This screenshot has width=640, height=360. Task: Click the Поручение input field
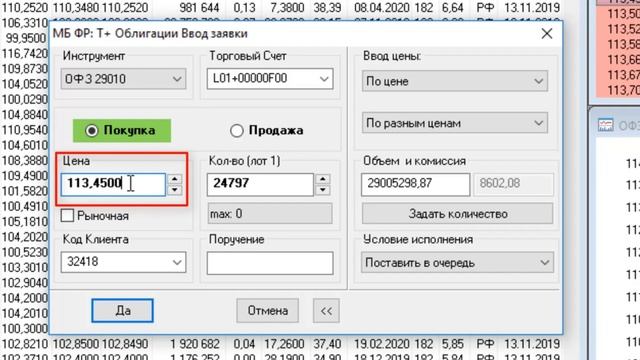[270, 263]
